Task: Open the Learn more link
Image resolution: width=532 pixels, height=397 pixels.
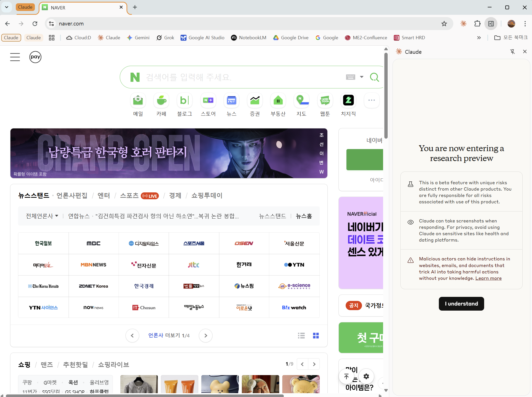Action: pyautogui.click(x=488, y=278)
